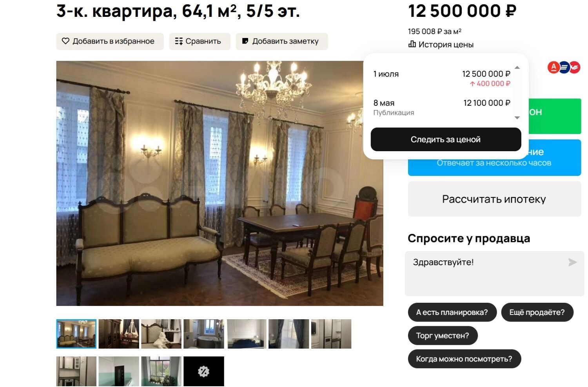588x387 pixels.
Task: Open the bathroom photo thumbnail
Action: [x=204, y=334]
